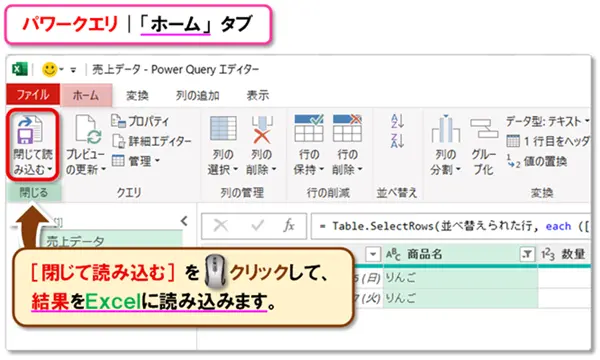Open the 行の保持 dropdown arrow
600x360 pixels.
pyautogui.click(x=321, y=169)
